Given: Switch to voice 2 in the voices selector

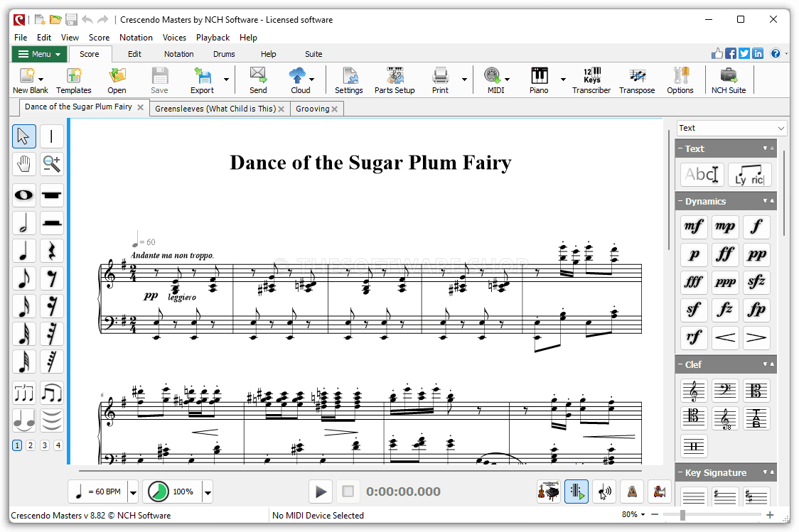Looking at the screenshot, I should (31, 445).
